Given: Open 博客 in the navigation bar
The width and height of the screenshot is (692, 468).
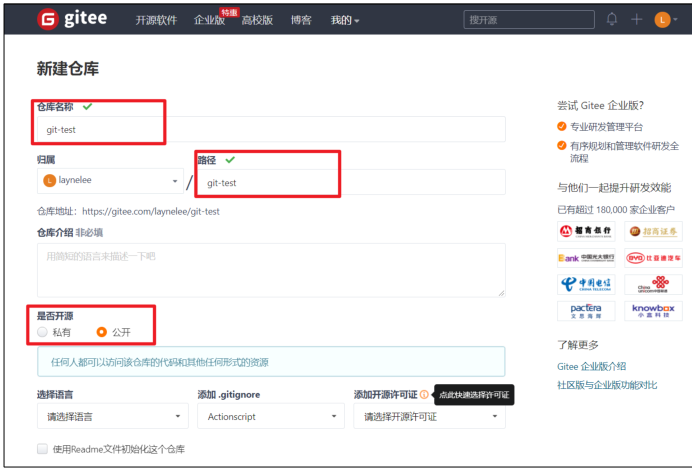Looking at the screenshot, I should click(x=301, y=20).
